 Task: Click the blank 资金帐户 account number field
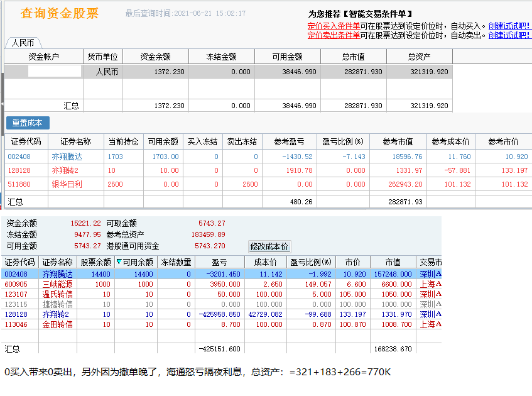(54, 72)
